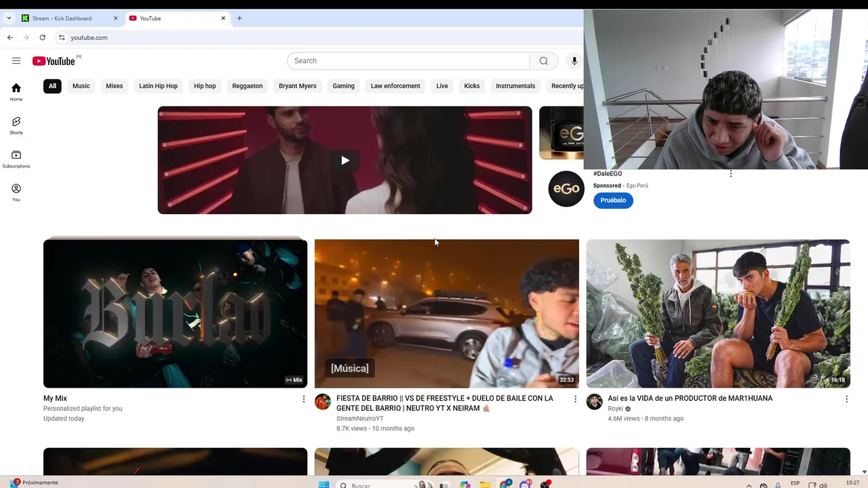Select the Reggaeton filter chip
868x488 pixels.
pyautogui.click(x=248, y=86)
